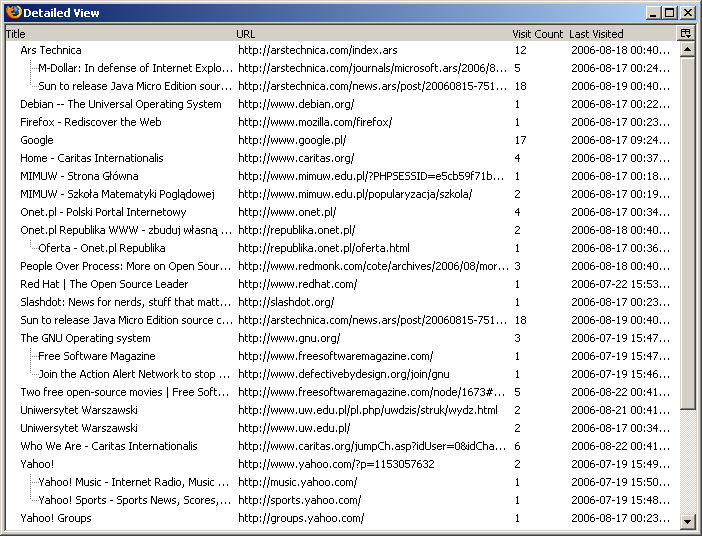
Task: Click URL http://www.yahoo.com/?p=1153057632
Action: (336, 464)
